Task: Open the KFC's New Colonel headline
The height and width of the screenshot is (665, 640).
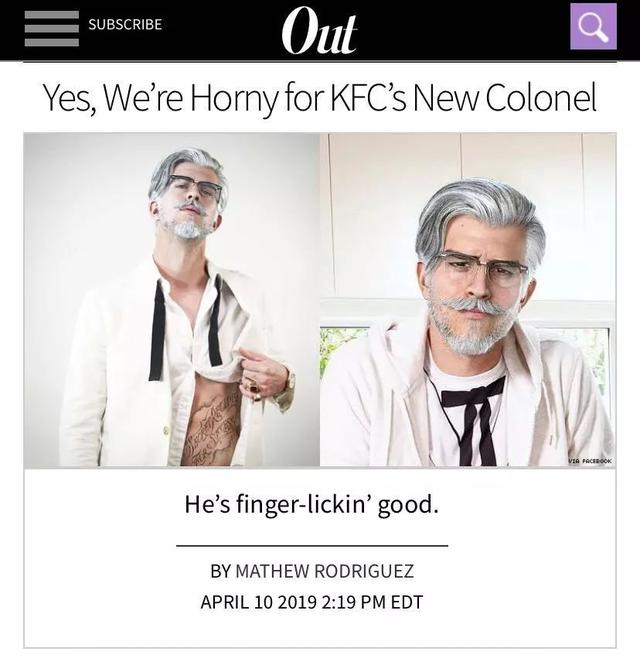Action: [320, 98]
